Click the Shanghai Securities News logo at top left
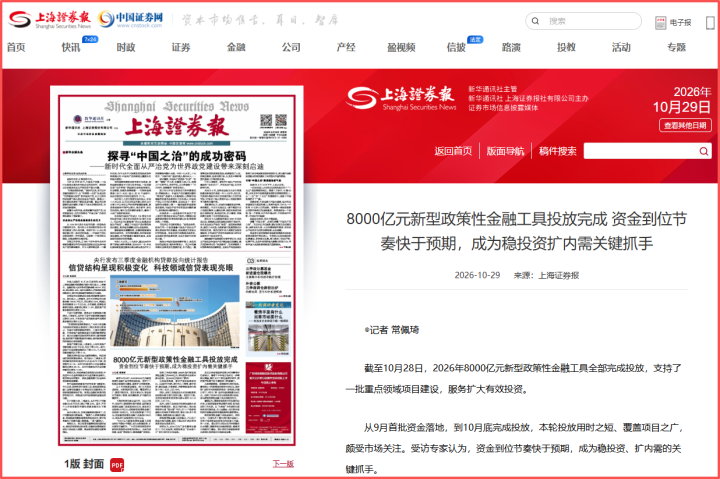Viewport: 720px width, 479px height. pyautogui.click(x=50, y=19)
